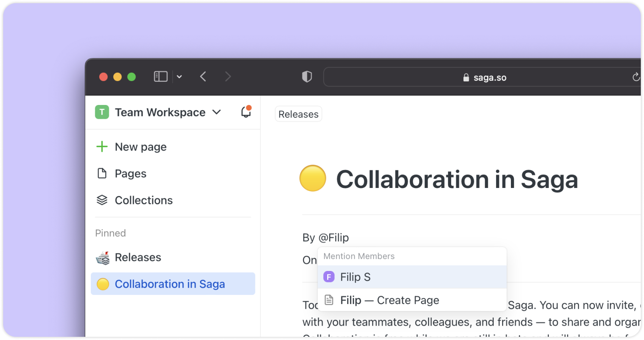Click the Collections stack icon
Viewport: 644px width, 340px height.
coord(102,200)
